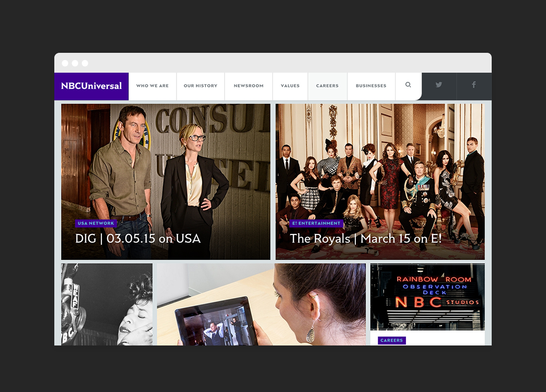This screenshot has width=546, height=392.
Task: Click the E! Entertainment tag label
Action: pos(316,223)
